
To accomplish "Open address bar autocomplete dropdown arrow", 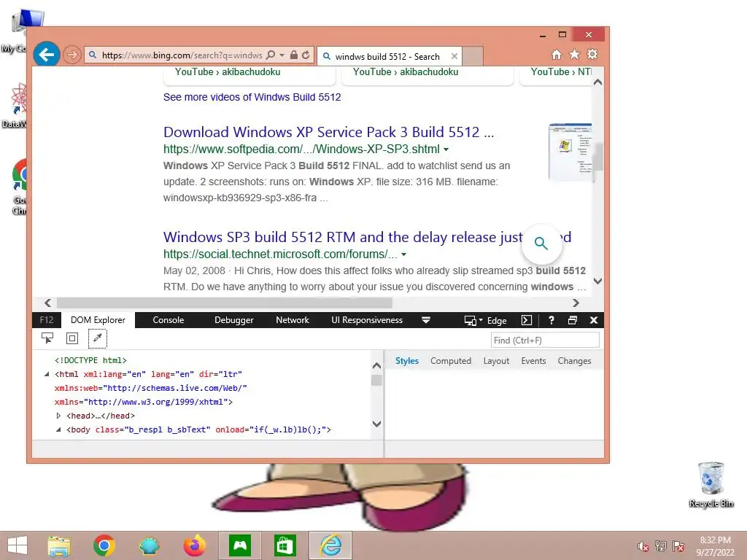I will tap(282, 55).
